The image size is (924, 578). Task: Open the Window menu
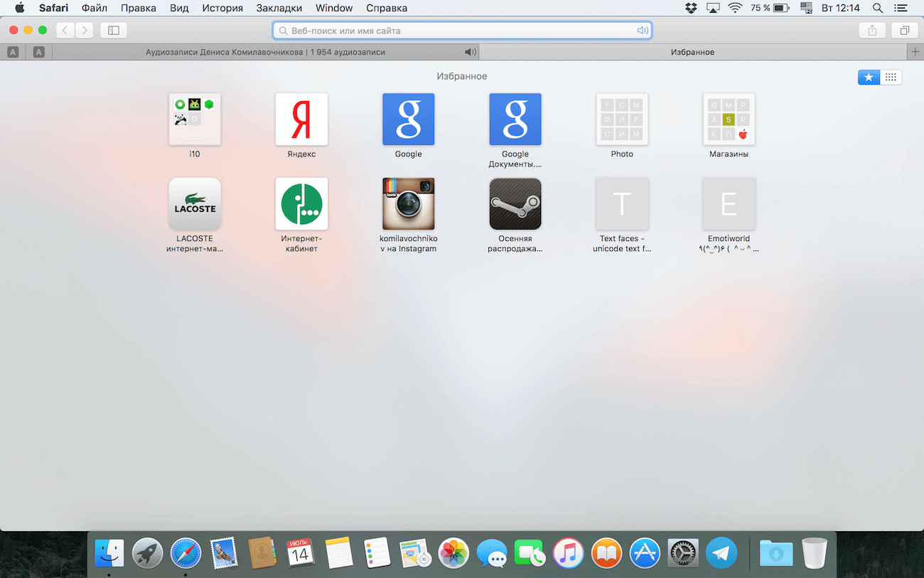click(334, 8)
